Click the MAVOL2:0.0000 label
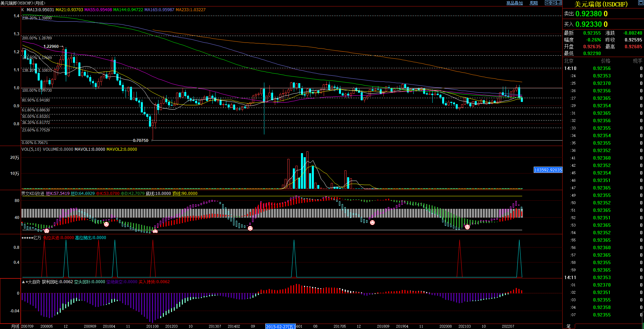This screenshot has height=329, width=644. [x=122, y=149]
